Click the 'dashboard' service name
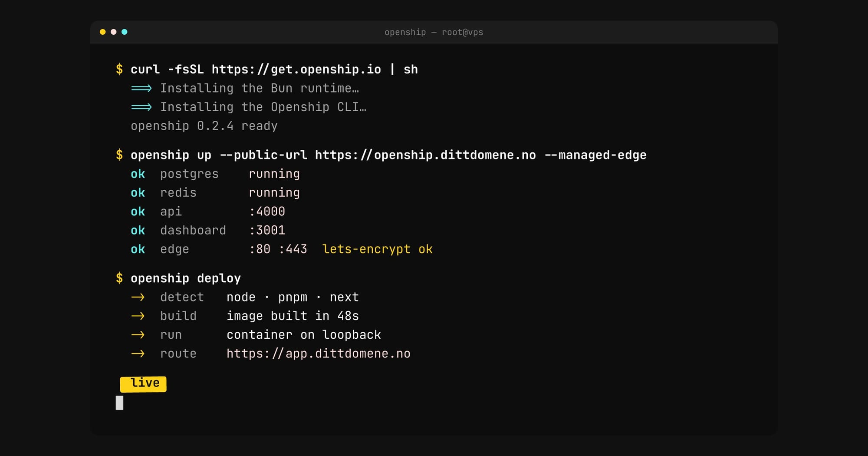Screen dimensions: 868x456 click(x=193, y=230)
